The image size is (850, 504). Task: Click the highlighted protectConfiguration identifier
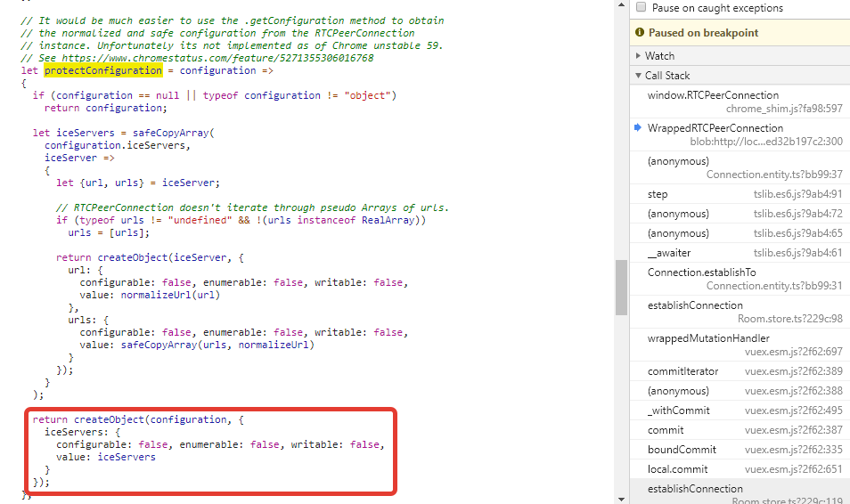(103, 70)
